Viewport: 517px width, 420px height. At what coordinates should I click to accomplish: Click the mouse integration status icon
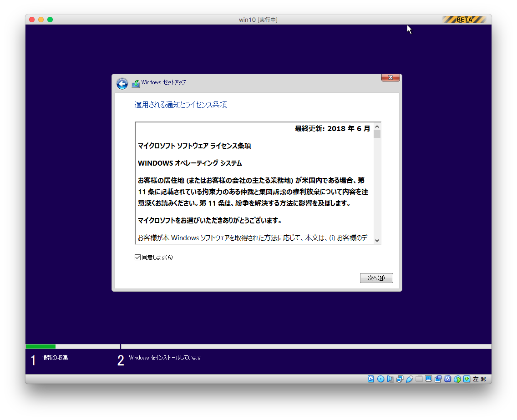[457, 379]
